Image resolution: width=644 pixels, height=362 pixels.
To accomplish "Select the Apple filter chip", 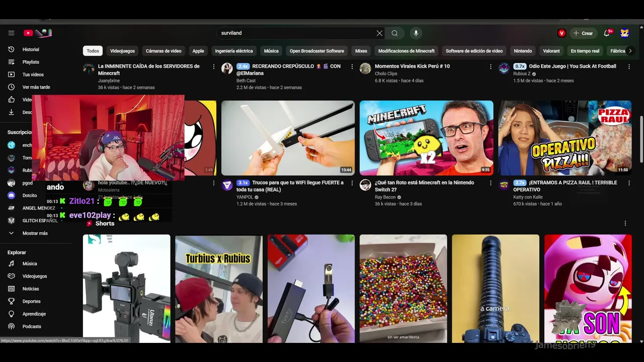I will point(198,51).
